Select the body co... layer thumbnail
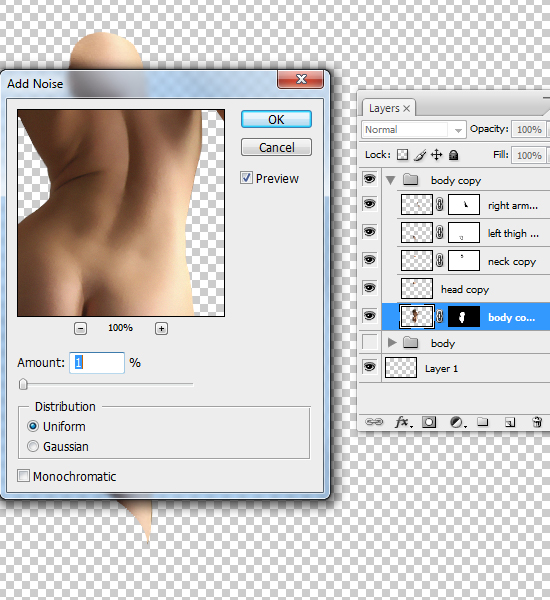This screenshot has width=550, height=600. 417,316
